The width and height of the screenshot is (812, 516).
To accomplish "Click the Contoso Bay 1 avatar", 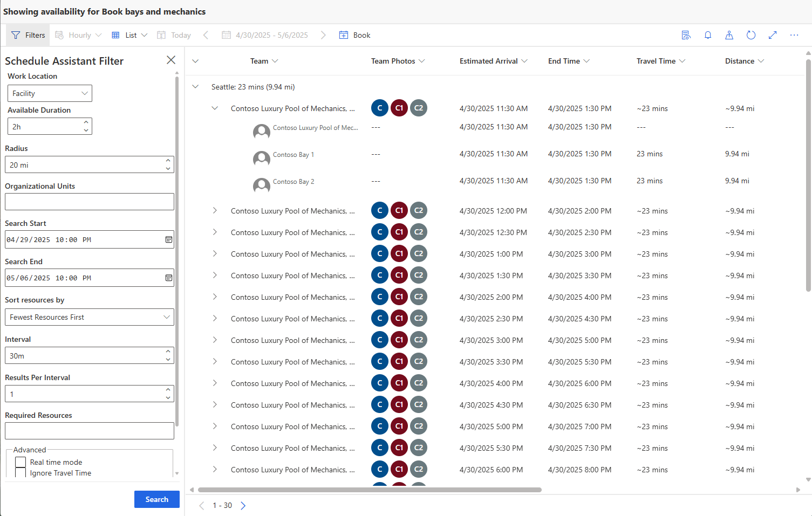I will (x=262, y=158).
